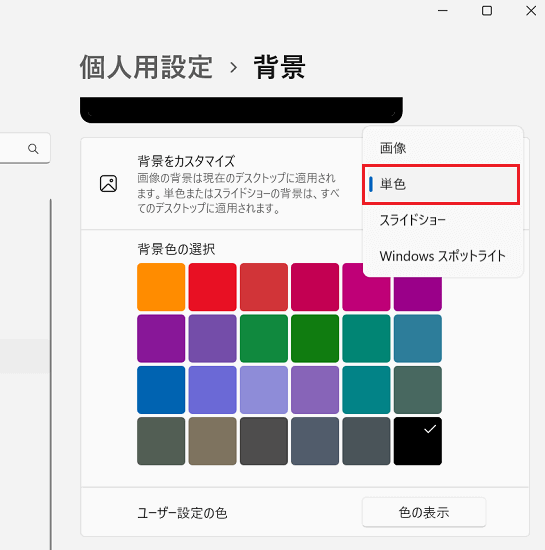Pick the dark cyan teal swatch third row
The width and height of the screenshot is (545, 550).
[366, 390]
